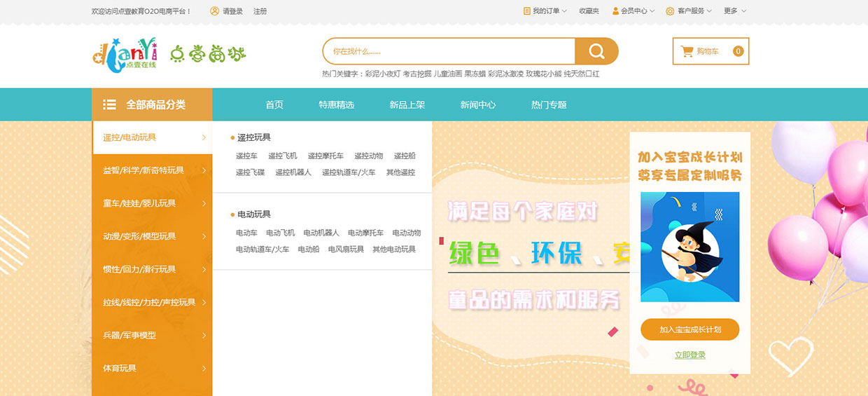Expand the 童车/娃娃/婴儿玩具 category
Viewport: 868px width, 396px height.
coord(204,203)
